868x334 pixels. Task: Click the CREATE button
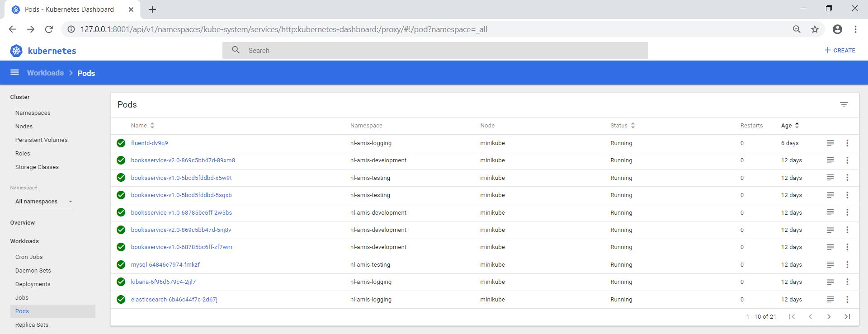coord(840,50)
